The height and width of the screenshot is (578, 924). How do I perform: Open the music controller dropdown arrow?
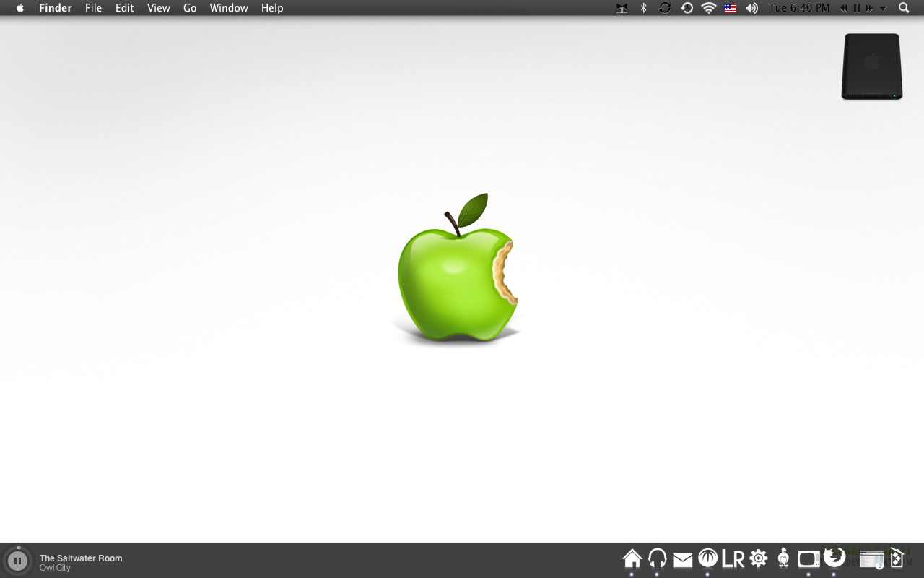[883, 9]
